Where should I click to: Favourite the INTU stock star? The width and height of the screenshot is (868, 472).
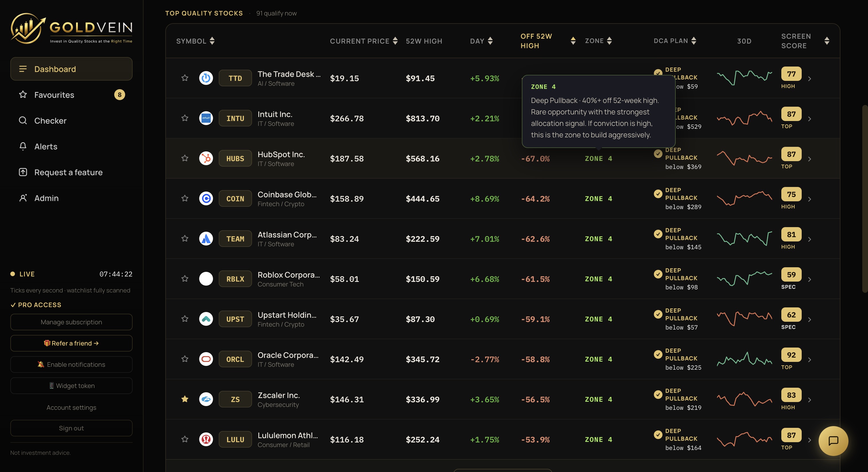(185, 118)
